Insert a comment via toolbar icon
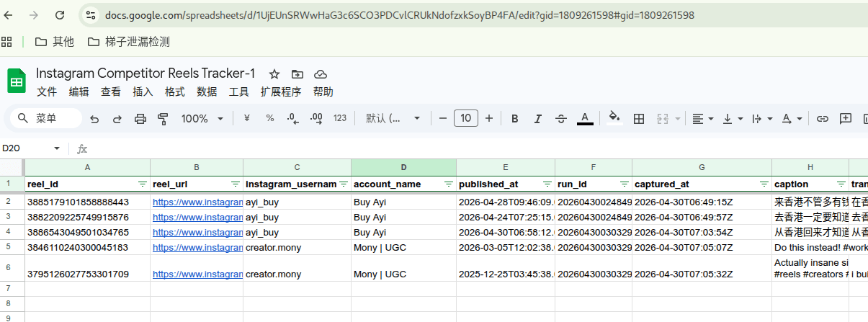This screenshot has width=868, height=322. (x=846, y=119)
